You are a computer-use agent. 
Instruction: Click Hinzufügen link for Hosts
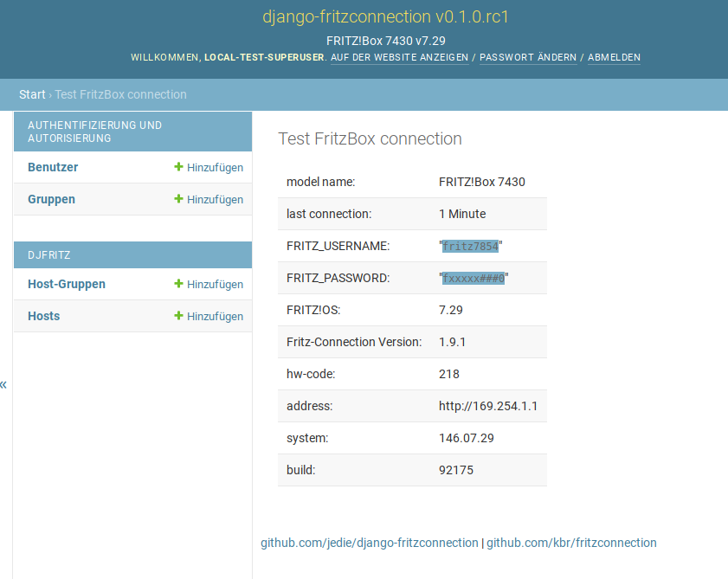click(x=215, y=316)
